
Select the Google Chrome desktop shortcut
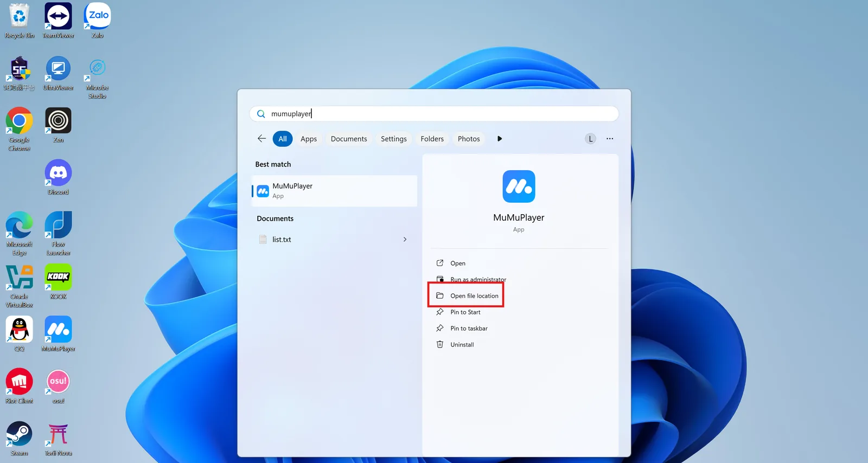(x=20, y=130)
